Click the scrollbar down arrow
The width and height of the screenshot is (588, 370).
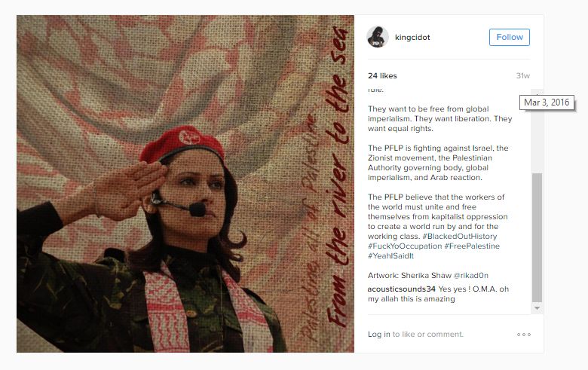pos(537,308)
